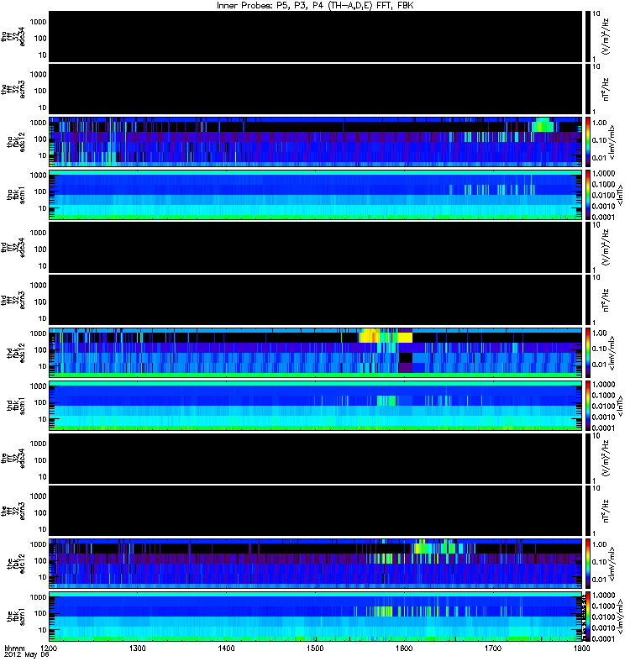Click the "thd fbk edc12" y-axis title

[x=16, y=352]
